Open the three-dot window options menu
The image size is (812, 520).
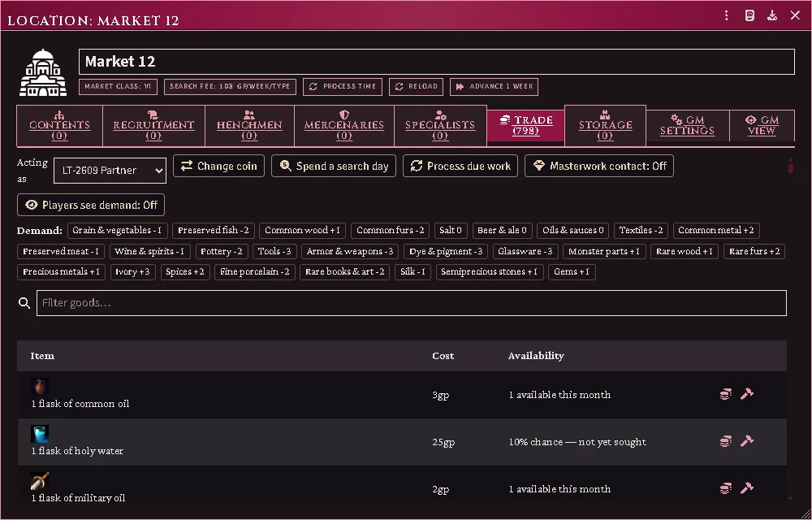tap(727, 15)
